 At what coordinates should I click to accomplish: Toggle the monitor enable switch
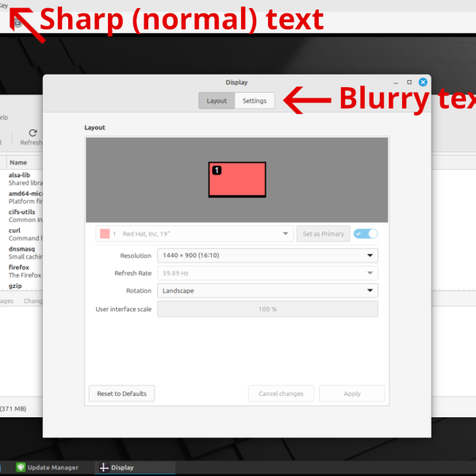coord(366,234)
